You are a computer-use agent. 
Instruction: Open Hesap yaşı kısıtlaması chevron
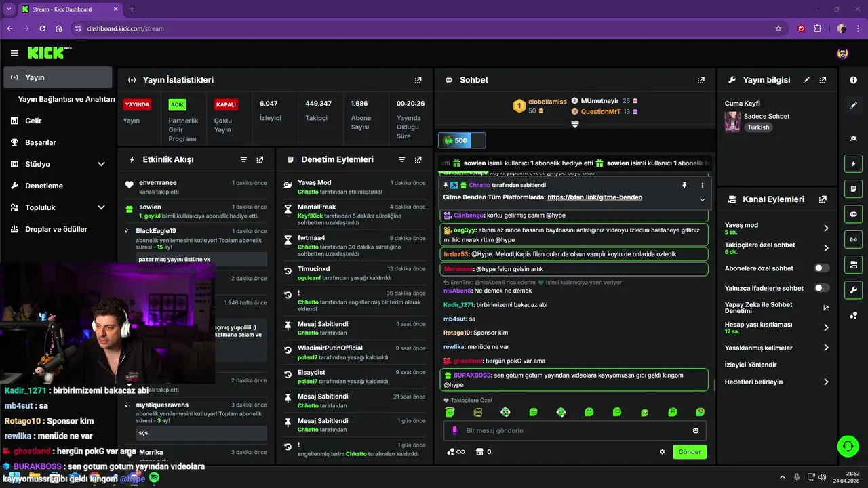826,328
